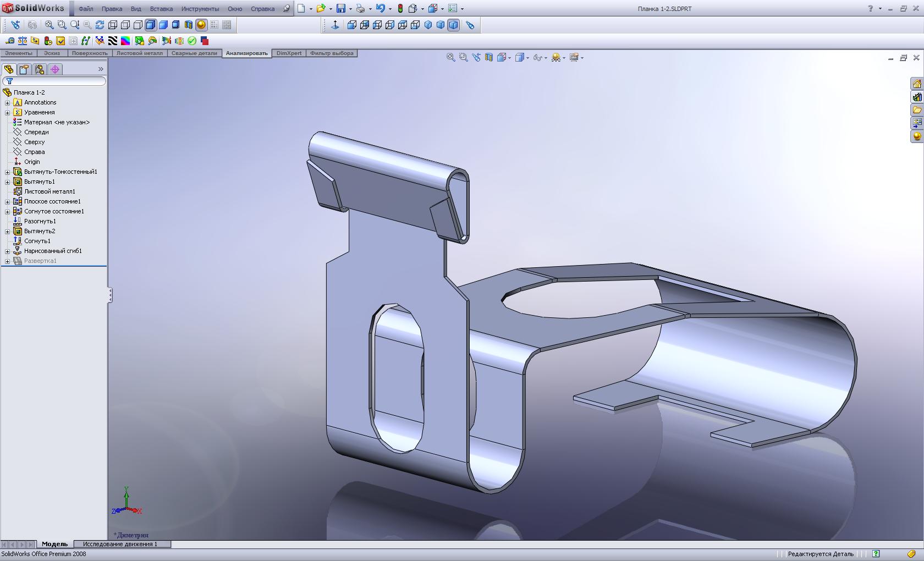Toggle Shaded With Edges display mode
Image resolution: width=924 pixels, height=561 pixels.
tap(151, 25)
